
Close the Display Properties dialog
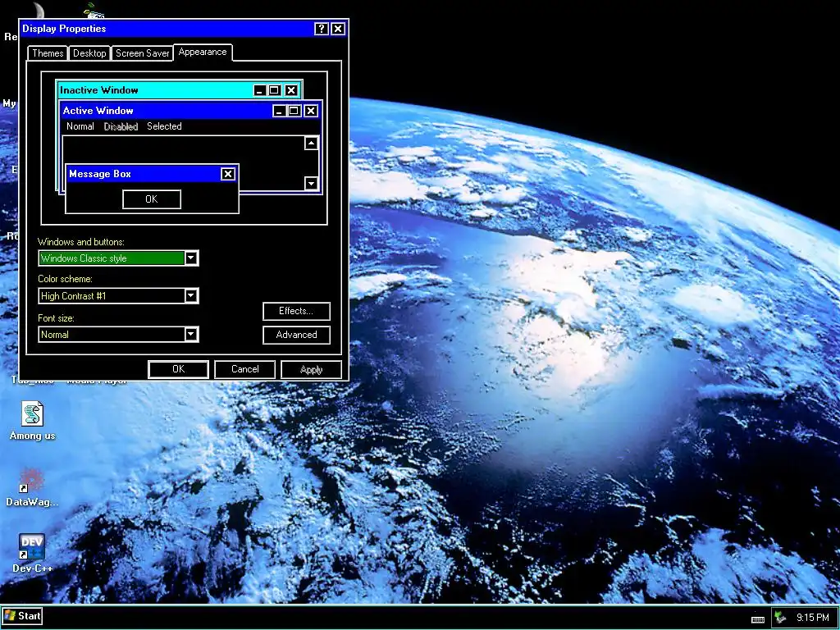pos(337,29)
